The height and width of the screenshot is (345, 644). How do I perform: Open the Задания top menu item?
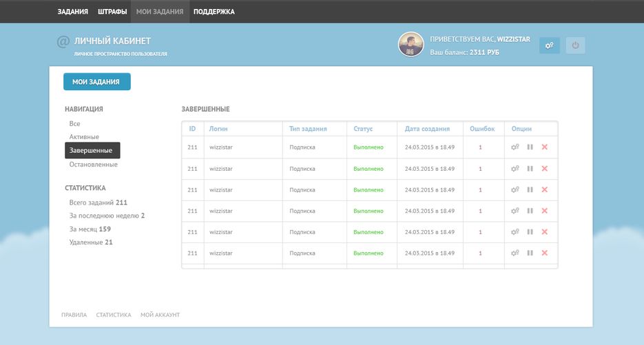(72, 12)
